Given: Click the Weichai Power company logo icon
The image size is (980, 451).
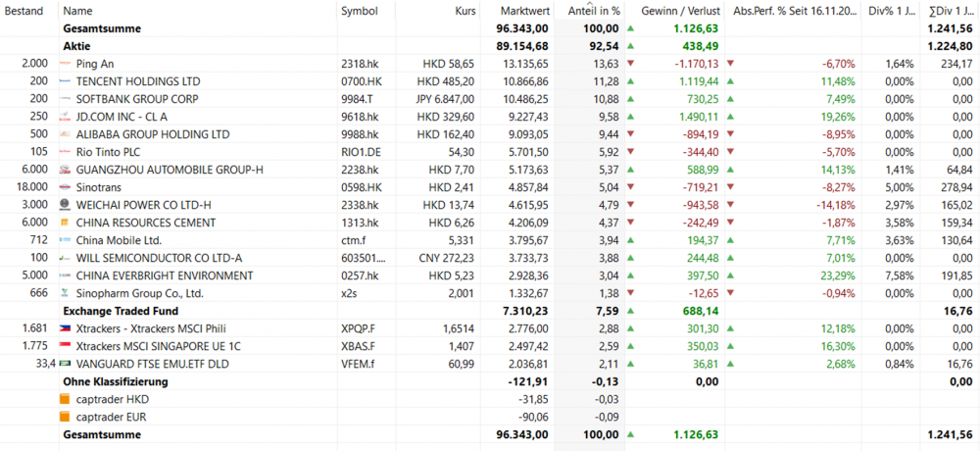Looking at the screenshot, I should (x=66, y=204).
